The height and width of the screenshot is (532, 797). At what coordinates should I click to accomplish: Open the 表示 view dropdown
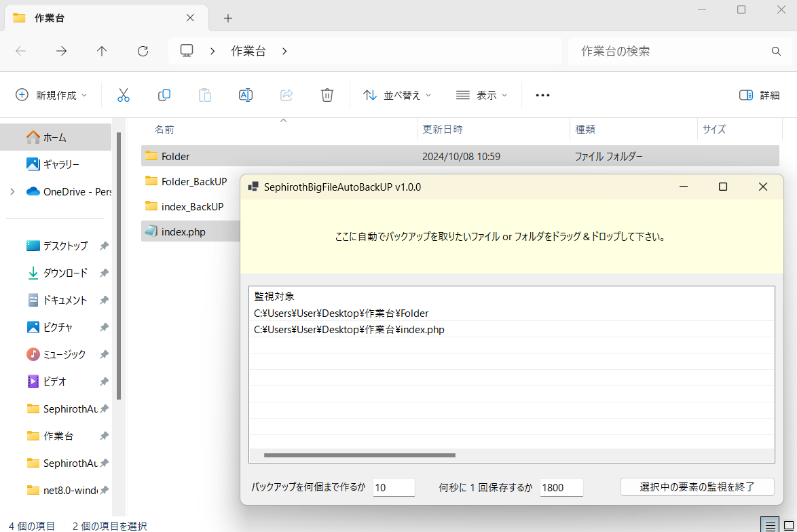(x=482, y=95)
